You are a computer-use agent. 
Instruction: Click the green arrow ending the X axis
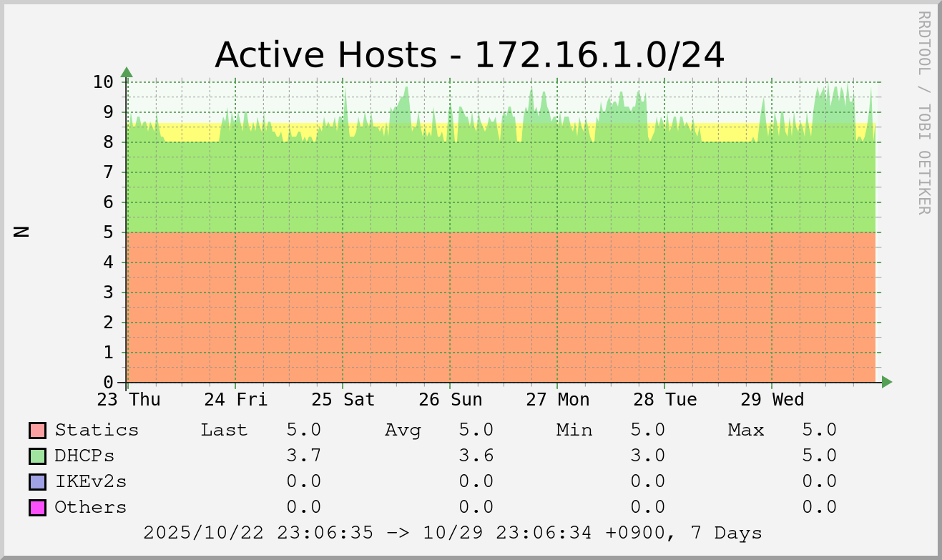click(x=887, y=382)
